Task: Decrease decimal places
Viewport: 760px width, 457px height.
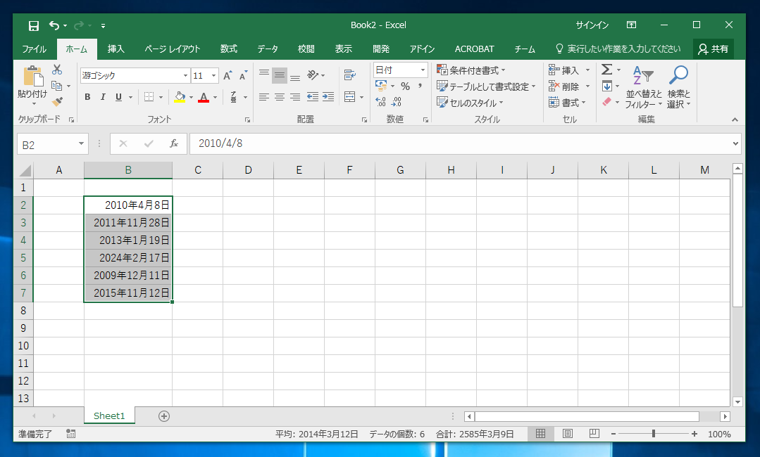Action: (396, 101)
